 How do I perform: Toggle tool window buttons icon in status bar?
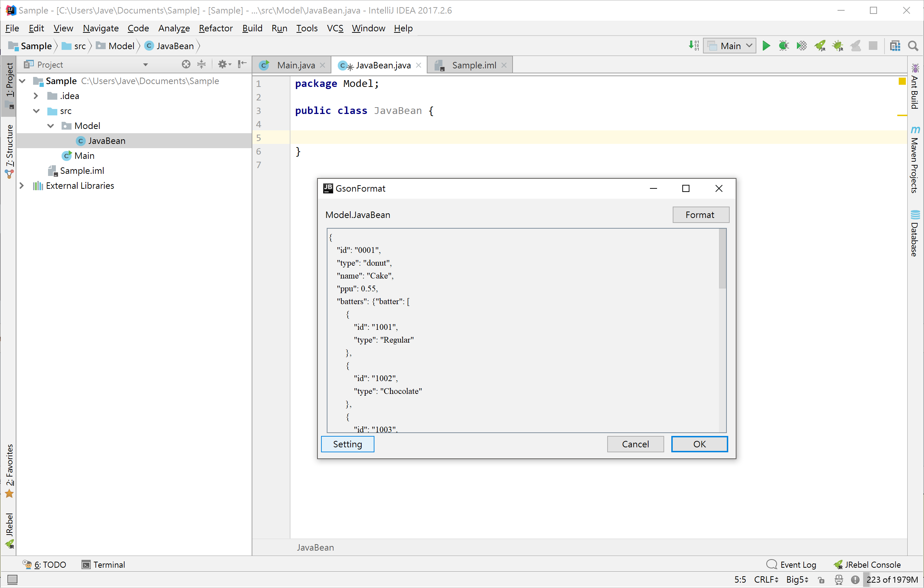point(12,579)
